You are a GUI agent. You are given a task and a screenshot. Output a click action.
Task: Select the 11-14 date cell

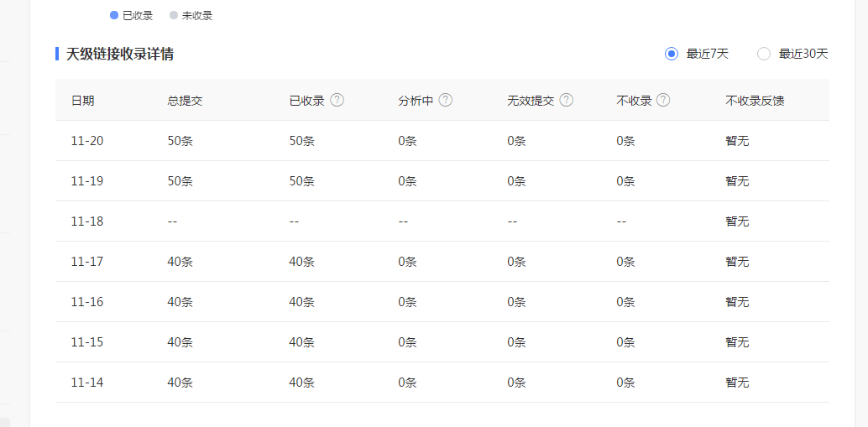click(x=87, y=383)
